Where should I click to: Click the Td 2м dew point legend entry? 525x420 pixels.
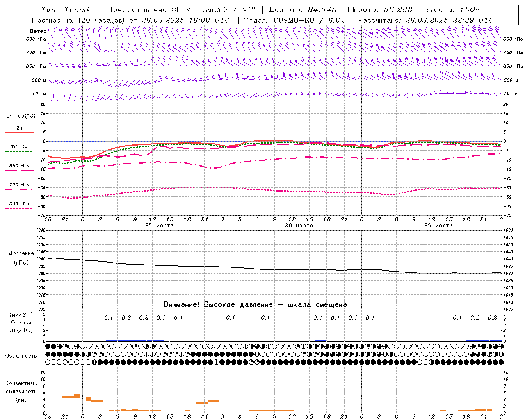point(19,147)
